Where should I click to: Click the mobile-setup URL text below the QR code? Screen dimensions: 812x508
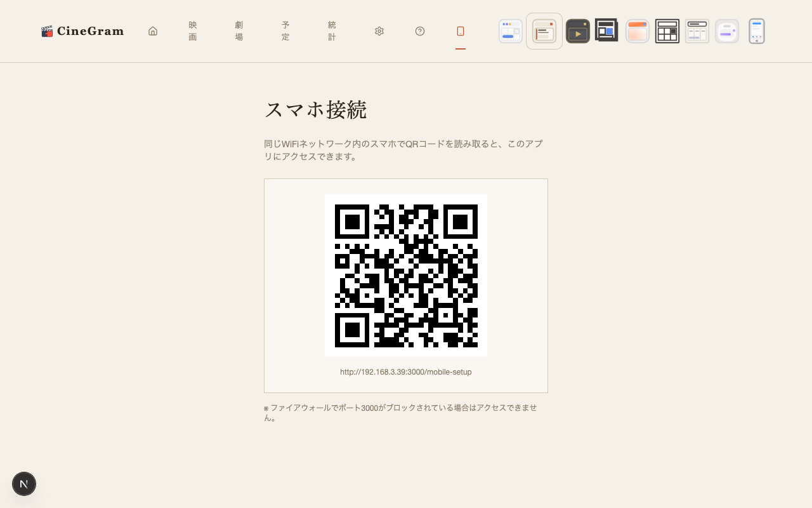[405, 371]
